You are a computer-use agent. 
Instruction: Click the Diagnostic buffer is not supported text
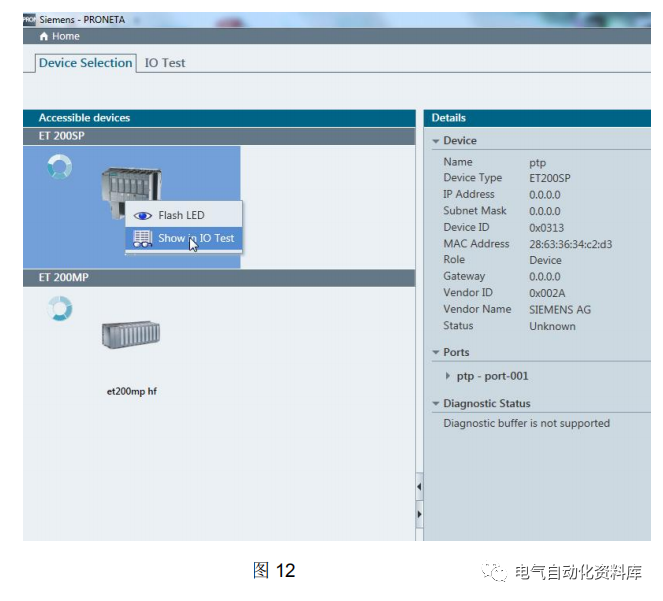526,423
